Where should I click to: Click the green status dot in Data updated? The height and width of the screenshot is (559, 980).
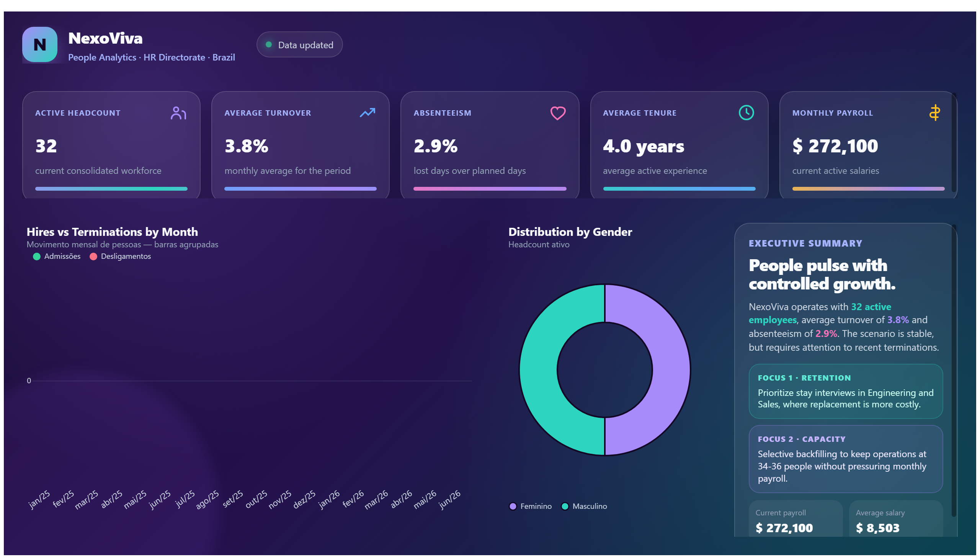269,44
